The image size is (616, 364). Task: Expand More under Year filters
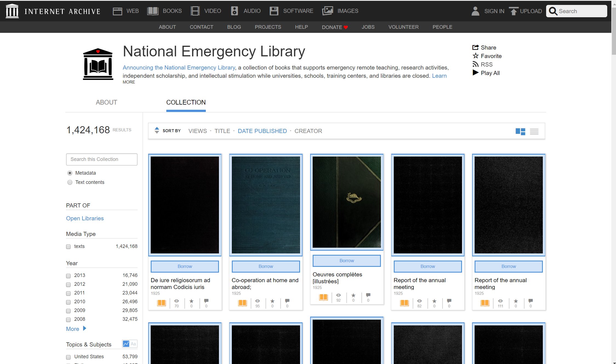[73, 329]
